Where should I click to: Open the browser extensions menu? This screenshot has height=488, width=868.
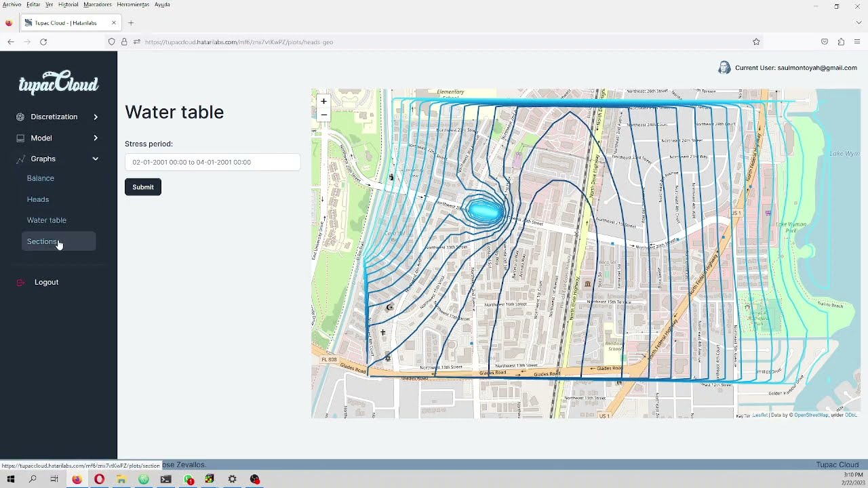click(841, 41)
